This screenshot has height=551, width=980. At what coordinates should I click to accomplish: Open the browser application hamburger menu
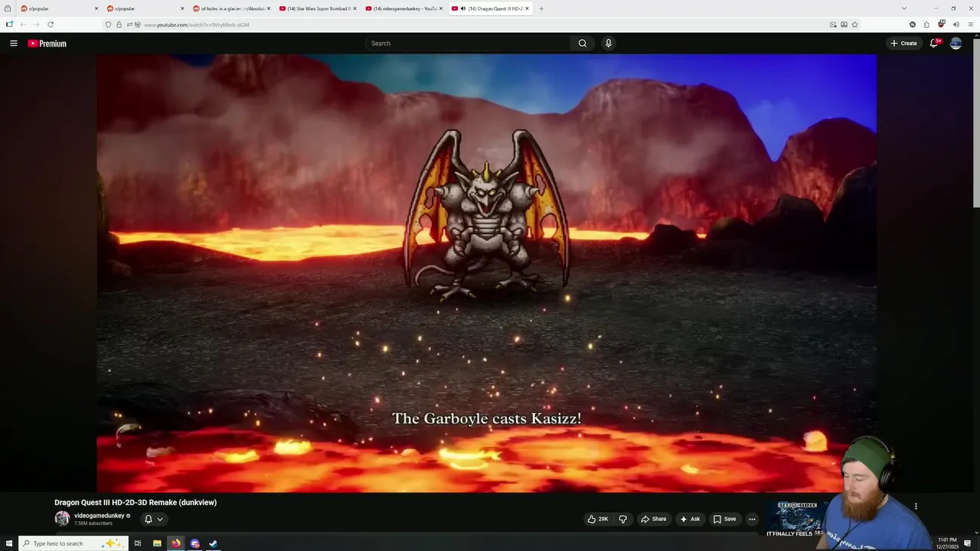pos(971,24)
